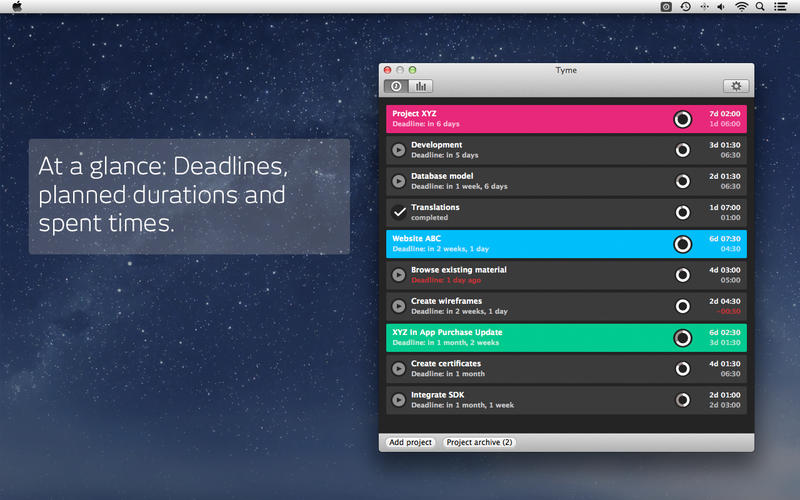Select the Development task name
Viewport: 800px width, 500px height.
click(x=437, y=145)
